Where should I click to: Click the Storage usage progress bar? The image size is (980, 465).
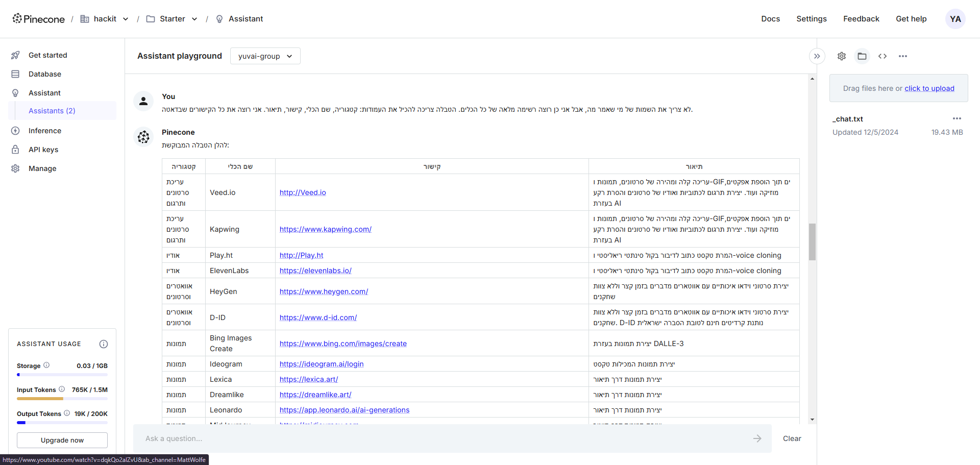tap(62, 375)
